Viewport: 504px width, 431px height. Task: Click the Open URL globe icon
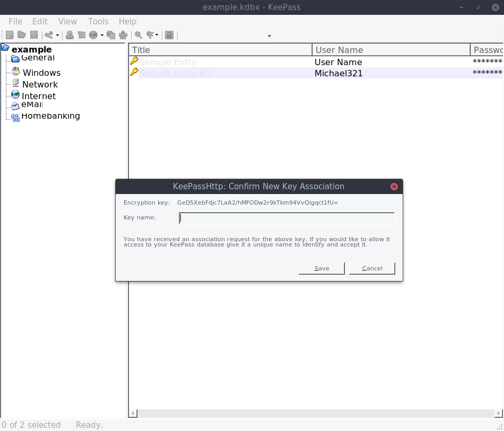click(93, 34)
